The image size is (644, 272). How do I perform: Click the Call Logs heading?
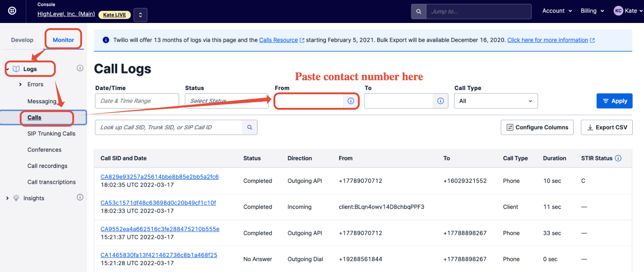(122, 68)
